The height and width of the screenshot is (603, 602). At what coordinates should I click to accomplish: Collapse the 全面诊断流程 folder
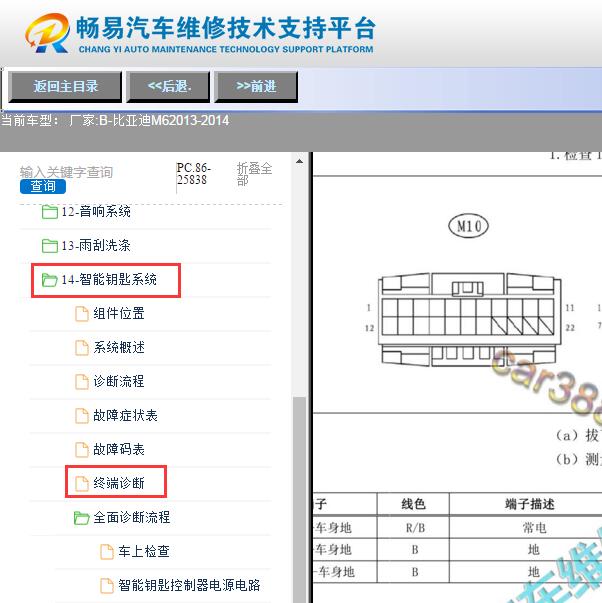(132, 517)
